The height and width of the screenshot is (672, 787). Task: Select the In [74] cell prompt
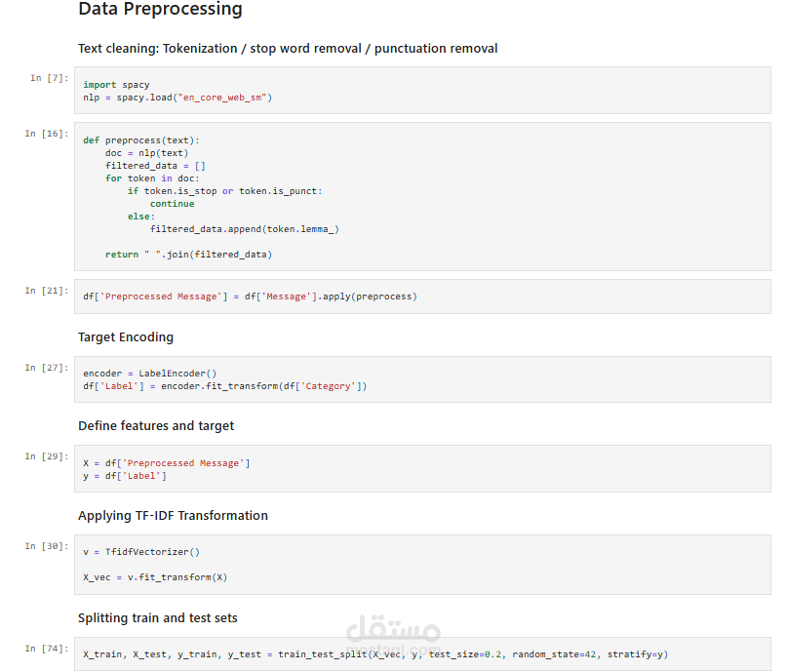(46, 649)
